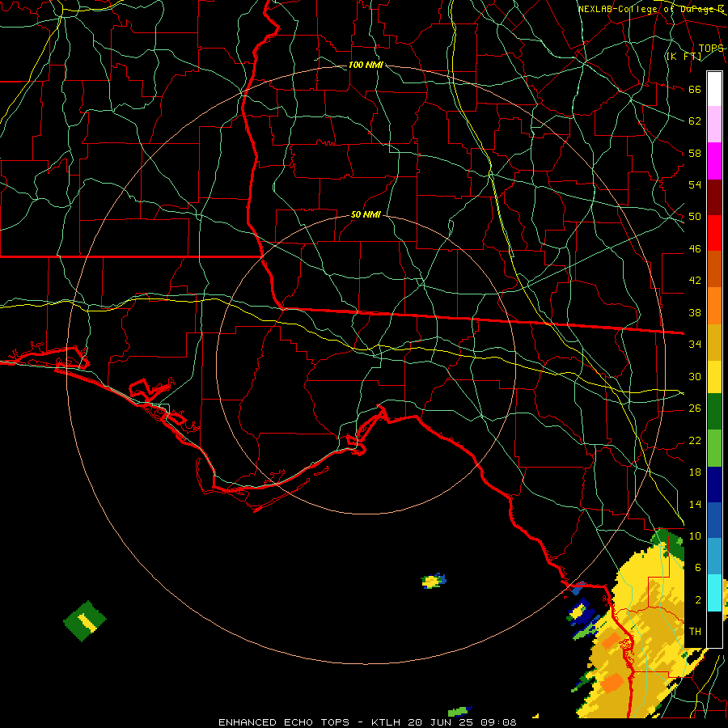
Task: Click the NEXLAB-College of DuPage credit text
Action: (x=650, y=9)
